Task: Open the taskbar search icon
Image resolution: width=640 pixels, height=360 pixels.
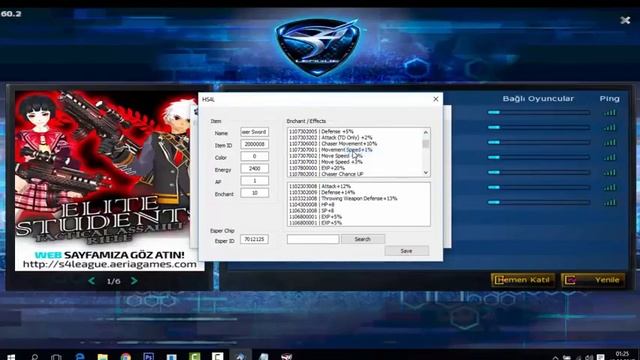Action: pos(34,357)
